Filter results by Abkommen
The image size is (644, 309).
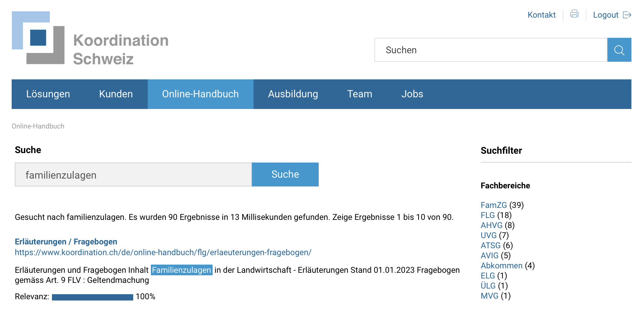[x=501, y=266]
